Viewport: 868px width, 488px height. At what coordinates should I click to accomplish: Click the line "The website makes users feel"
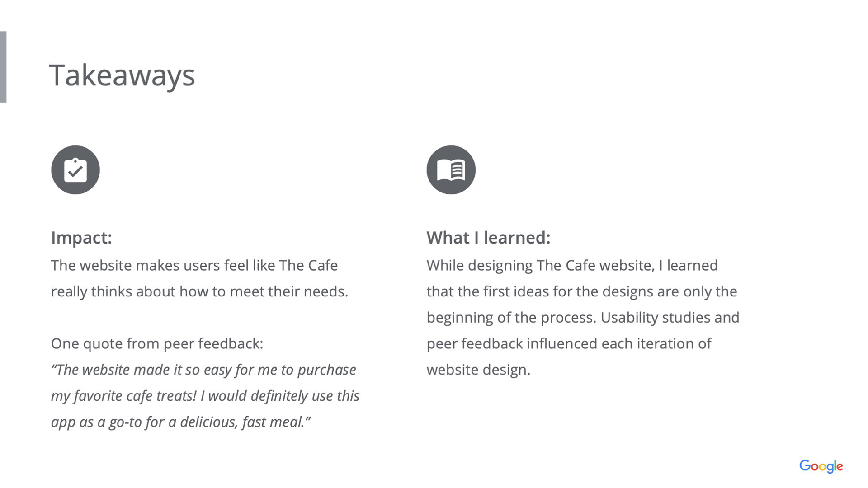pos(194,265)
